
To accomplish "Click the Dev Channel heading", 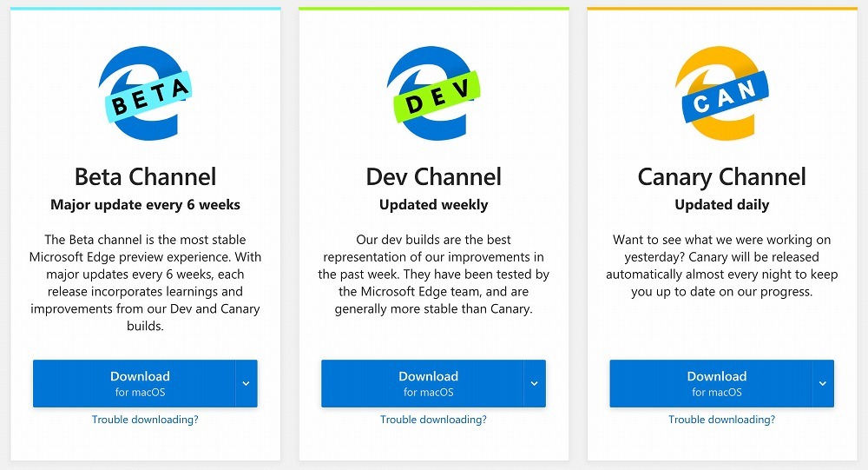I will [x=433, y=176].
